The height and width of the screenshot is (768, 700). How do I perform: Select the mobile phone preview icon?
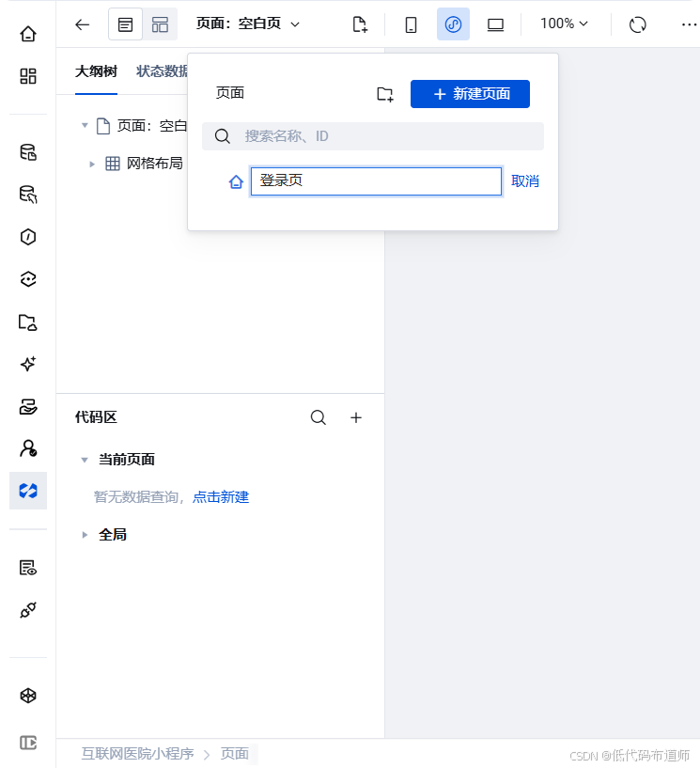pos(412,24)
